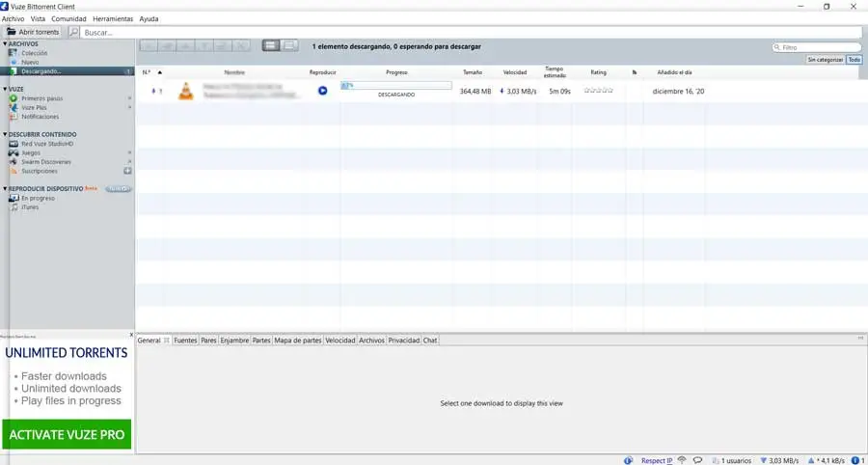Viewport: 868px width, 465px height.
Task: Click the download arrow icon in N.º cell
Action: (x=153, y=91)
